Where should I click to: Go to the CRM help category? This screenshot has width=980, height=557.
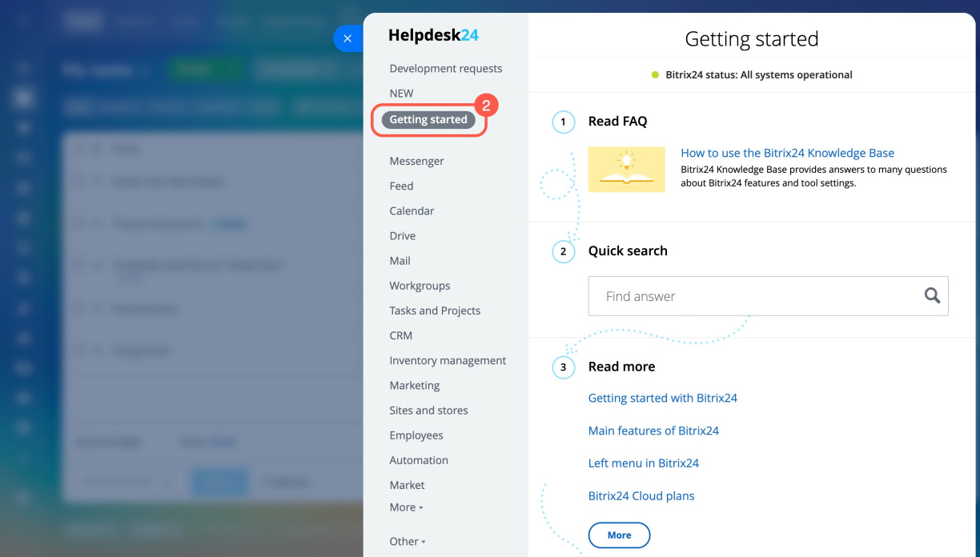[401, 335]
